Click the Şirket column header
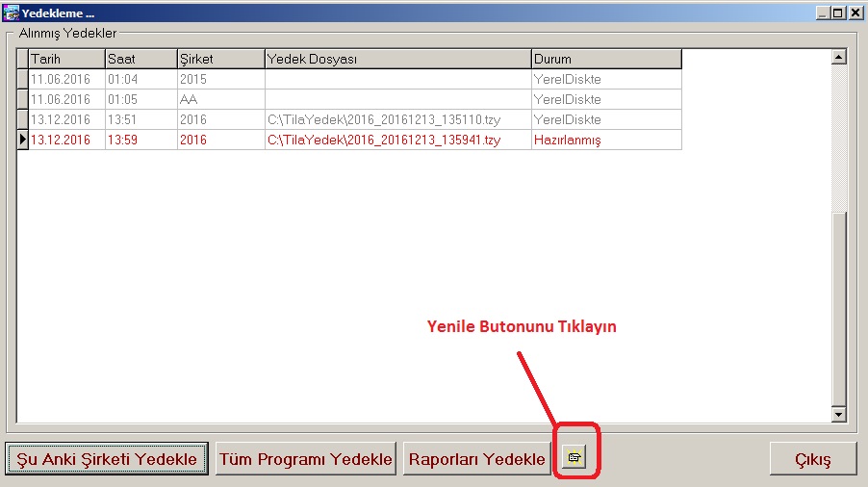The image size is (868, 487). 221,60
